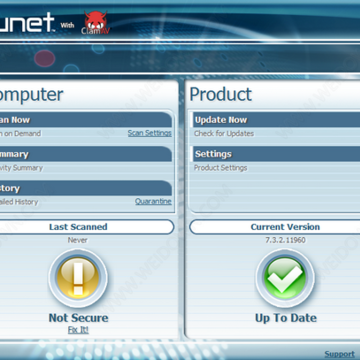Open the Settings section header
Screen dimensions: 360x360
(x=276, y=154)
